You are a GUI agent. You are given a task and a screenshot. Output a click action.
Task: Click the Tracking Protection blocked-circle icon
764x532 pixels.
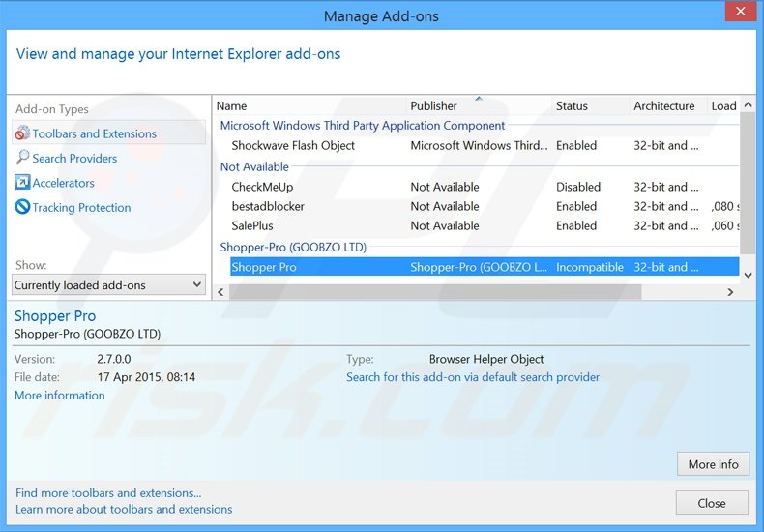tap(22, 207)
